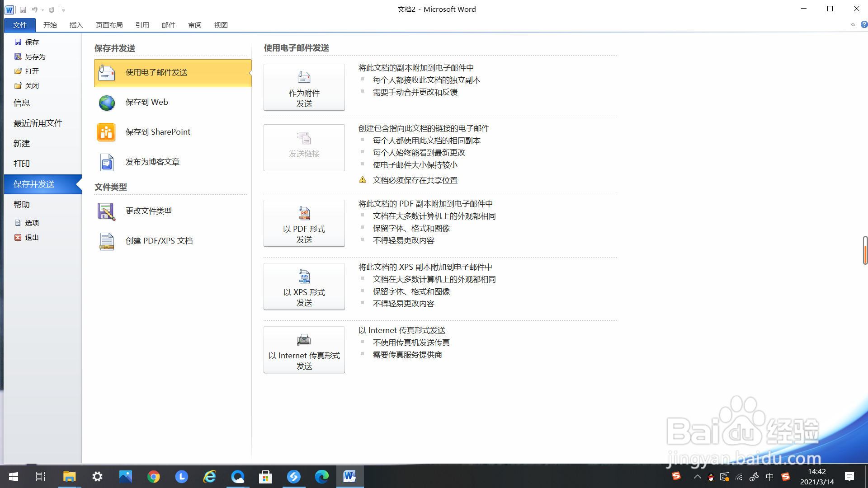Select the 以 PDF 形式发送 icon

point(303,213)
